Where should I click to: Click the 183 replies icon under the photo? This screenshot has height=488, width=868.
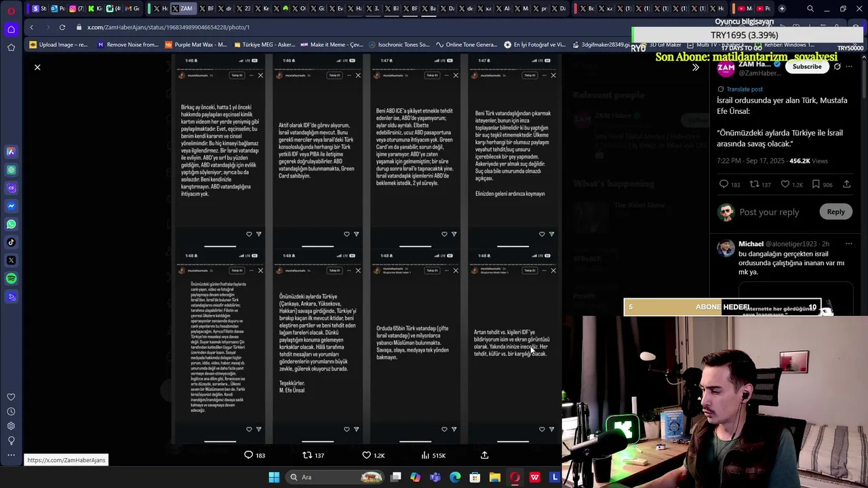[x=248, y=455]
